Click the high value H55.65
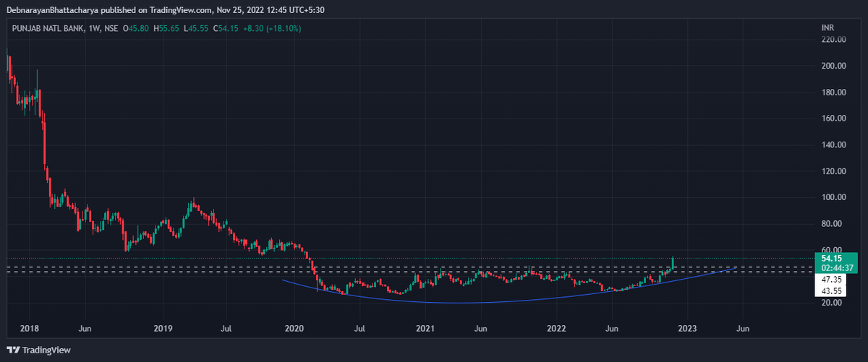 pyautogui.click(x=168, y=28)
